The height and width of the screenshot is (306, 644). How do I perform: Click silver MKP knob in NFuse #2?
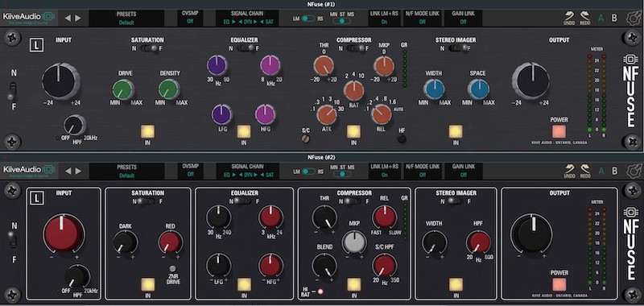353,242
